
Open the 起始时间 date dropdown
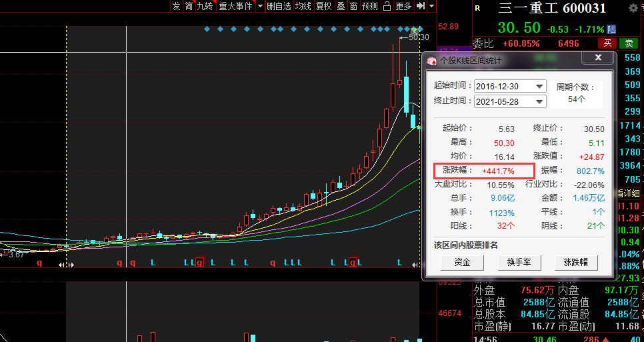(x=539, y=86)
